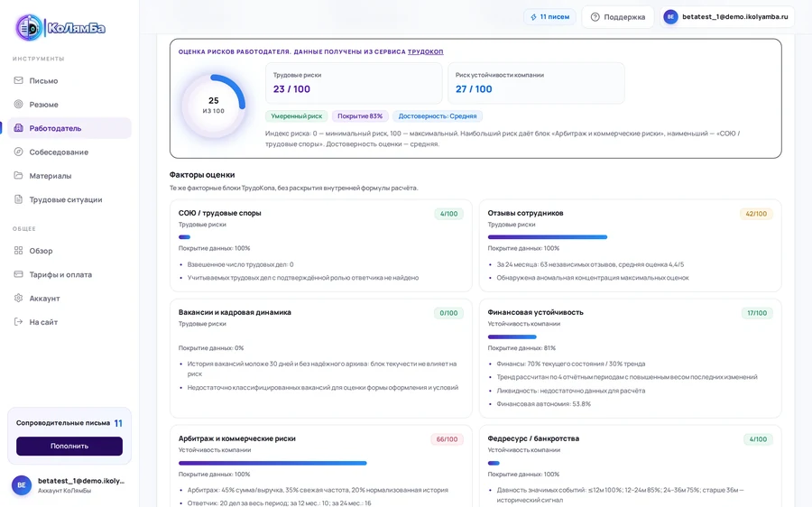Click the 42/100 badge on Отзывы сотрудников

tap(756, 214)
